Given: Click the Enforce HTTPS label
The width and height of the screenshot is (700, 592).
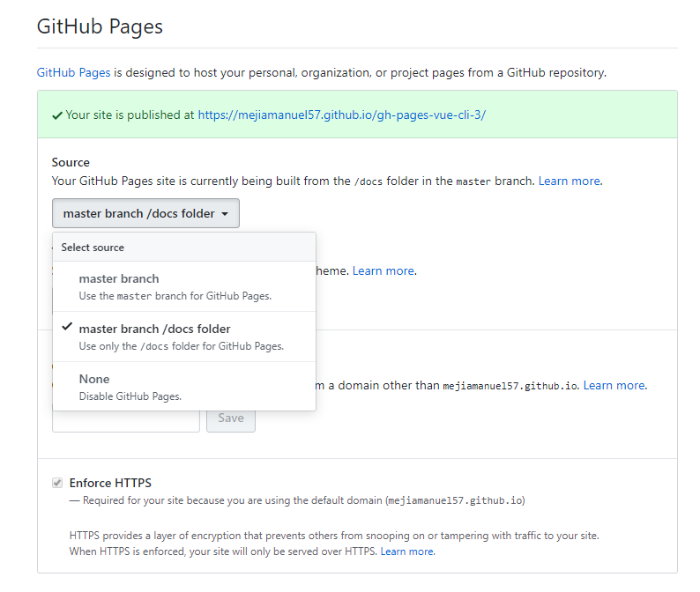Looking at the screenshot, I should click(110, 483).
